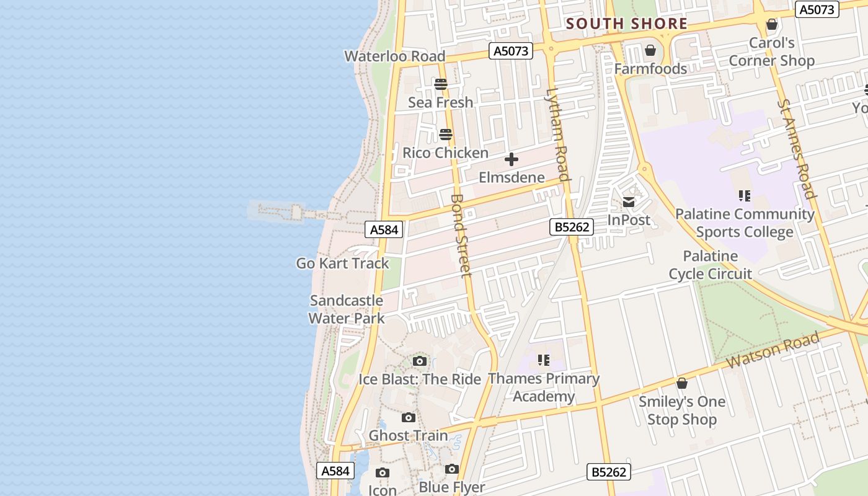The image size is (868, 496).
Task: Select Palatine Community Sports College school icon
Action: (745, 196)
